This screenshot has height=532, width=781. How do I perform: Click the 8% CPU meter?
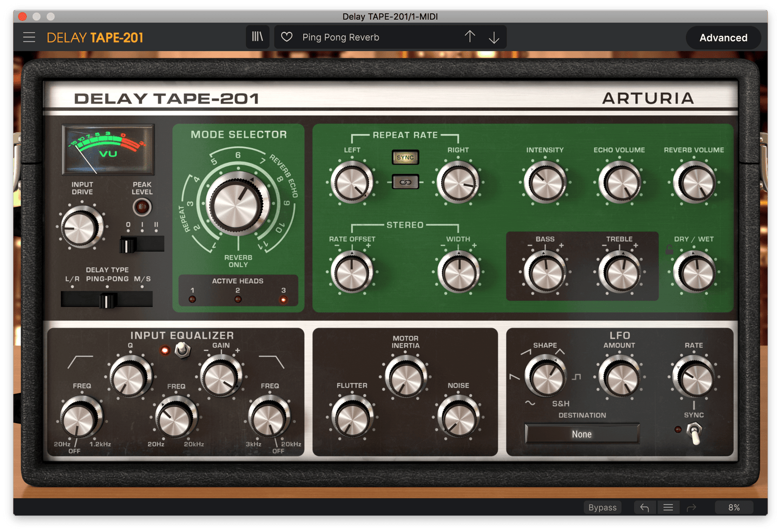tap(734, 508)
